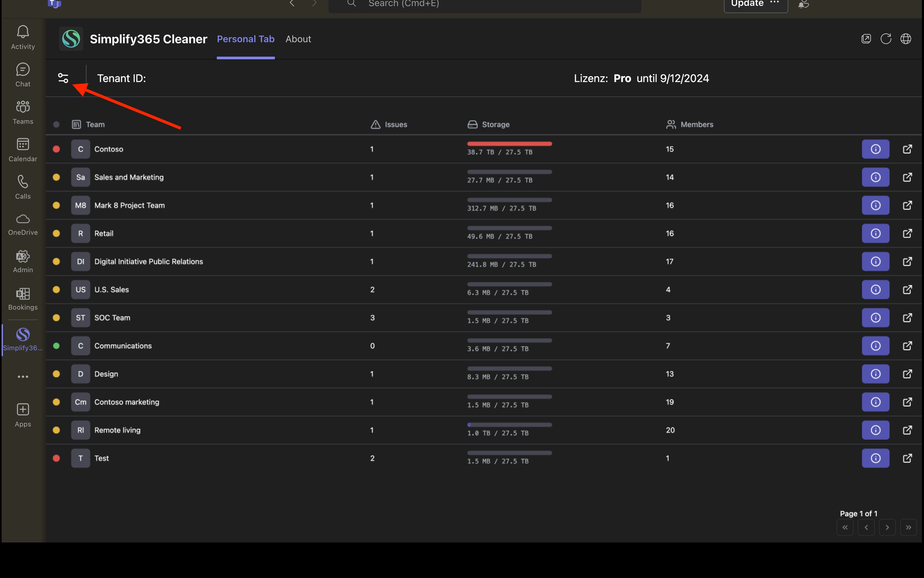Click the Teams app logo top left
This screenshot has width=924, height=578.
point(54,4)
